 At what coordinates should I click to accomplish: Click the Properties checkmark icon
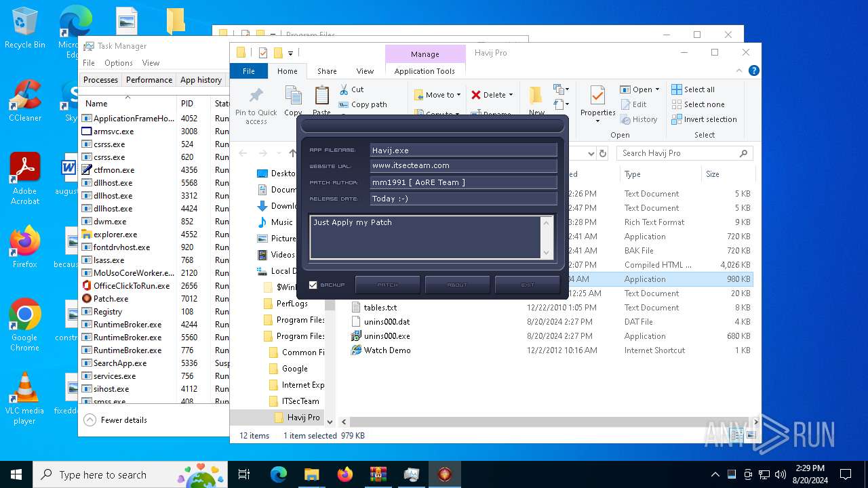click(597, 96)
